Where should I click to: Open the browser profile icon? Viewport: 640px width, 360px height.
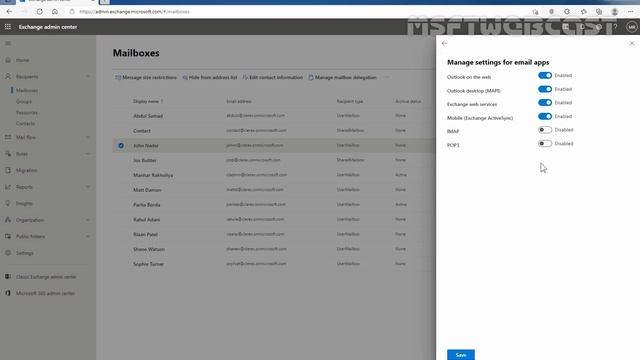point(615,12)
